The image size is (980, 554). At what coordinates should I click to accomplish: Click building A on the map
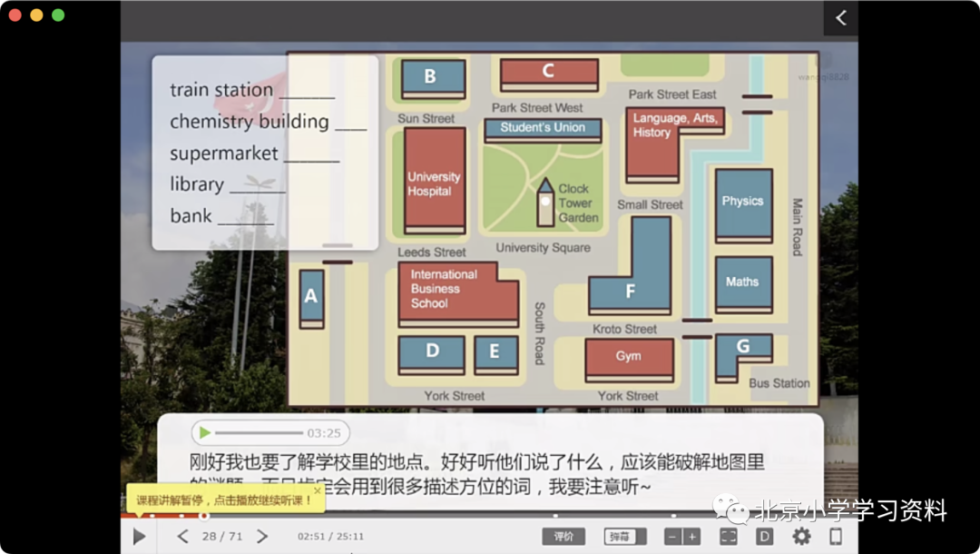311,298
